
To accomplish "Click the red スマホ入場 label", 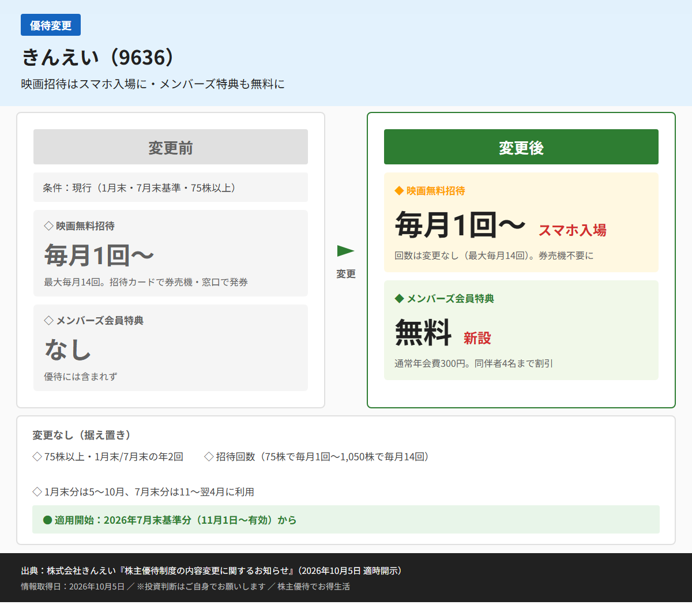I will pyautogui.click(x=573, y=230).
